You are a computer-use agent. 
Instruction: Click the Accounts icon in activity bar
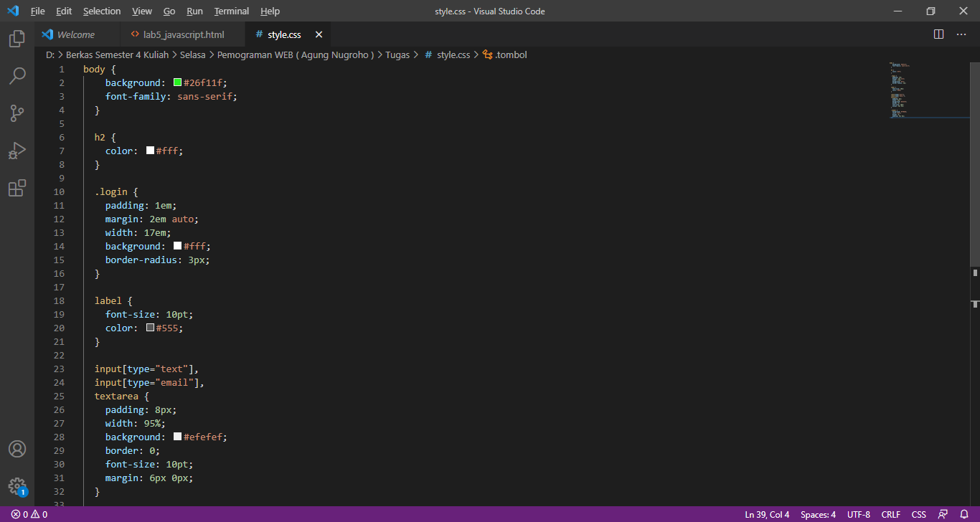pyautogui.click(x=17, y=450)
